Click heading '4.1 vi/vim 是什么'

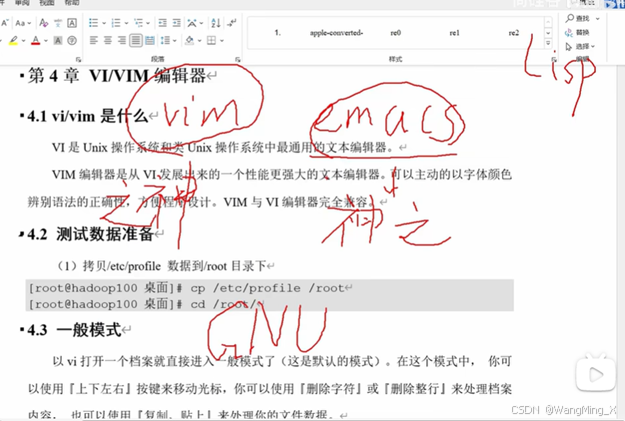(x=88, y=116)
